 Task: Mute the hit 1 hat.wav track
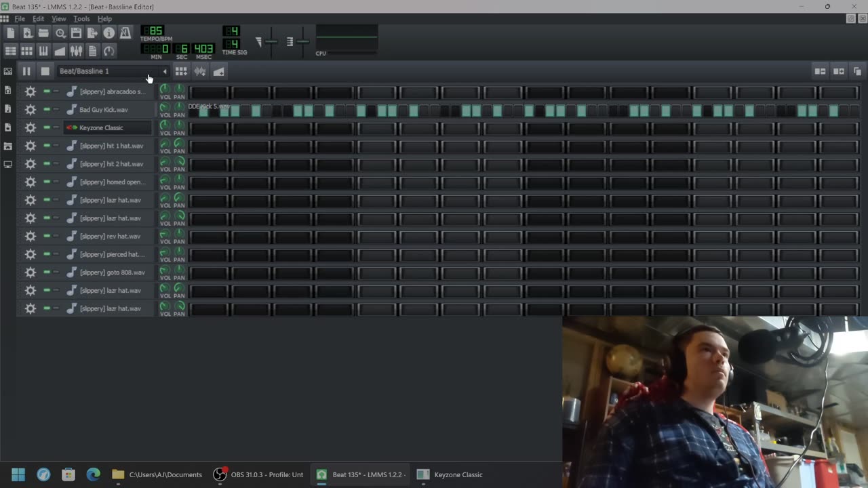[47, 146]
